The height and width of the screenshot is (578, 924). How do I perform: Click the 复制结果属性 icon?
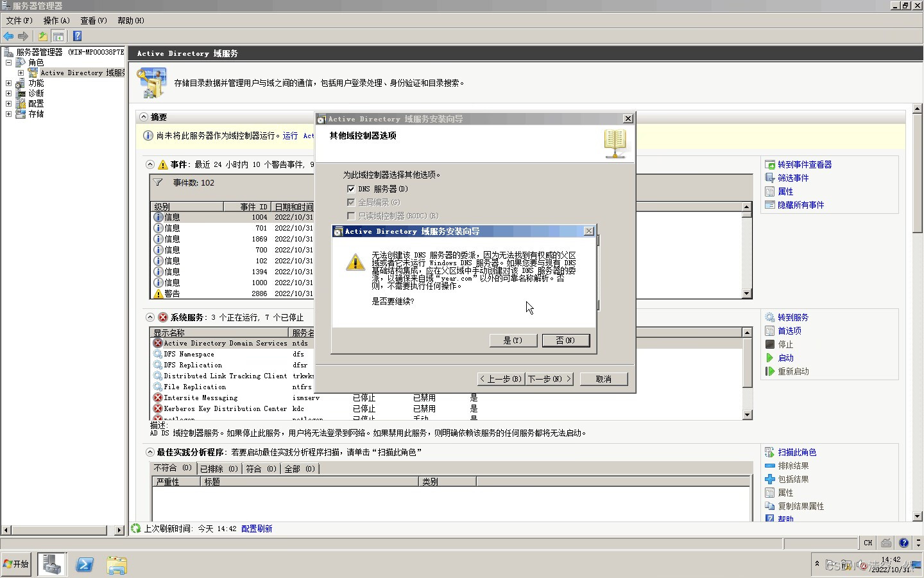click(x=770, y=506)
